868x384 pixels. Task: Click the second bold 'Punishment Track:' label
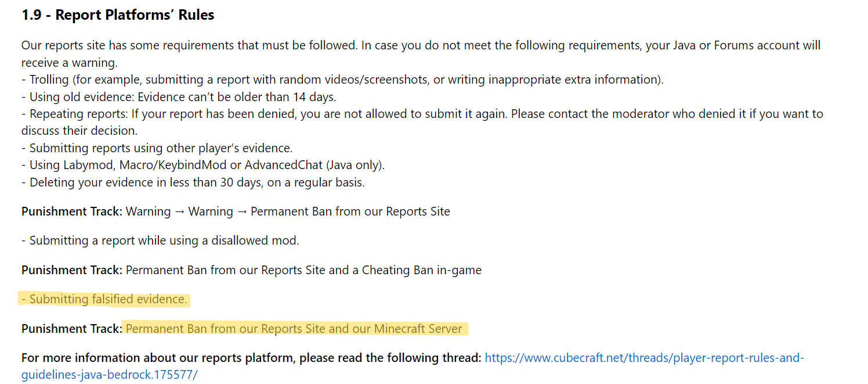72,270
